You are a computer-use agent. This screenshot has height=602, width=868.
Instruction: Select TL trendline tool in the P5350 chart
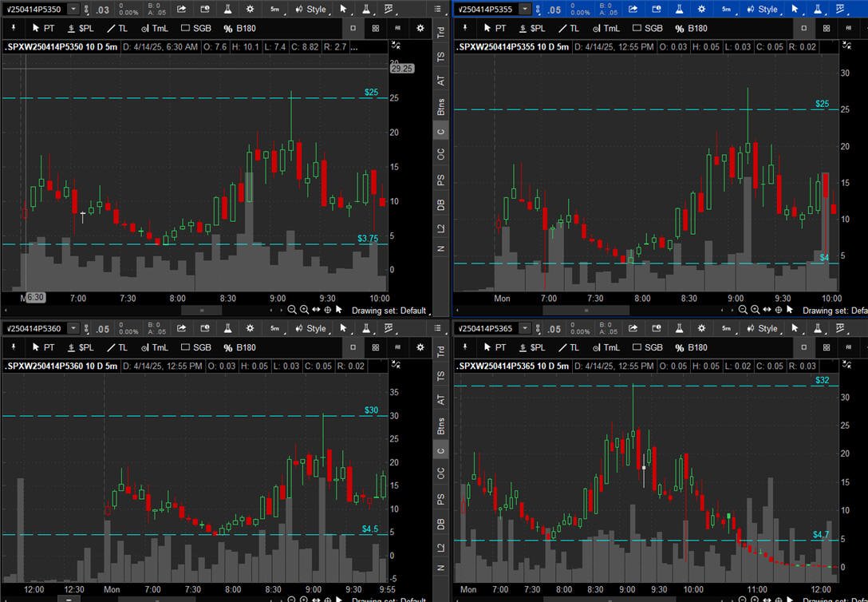116,28
